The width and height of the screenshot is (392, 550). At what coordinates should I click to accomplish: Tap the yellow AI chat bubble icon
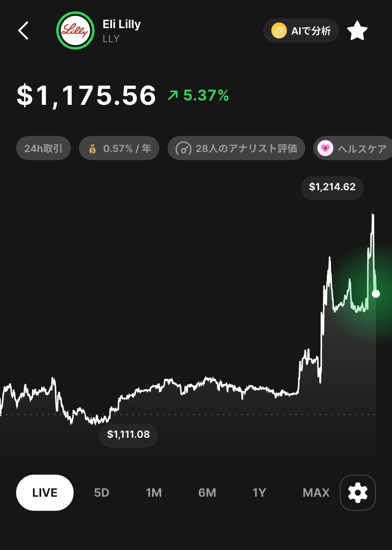(x=279, y=31)
